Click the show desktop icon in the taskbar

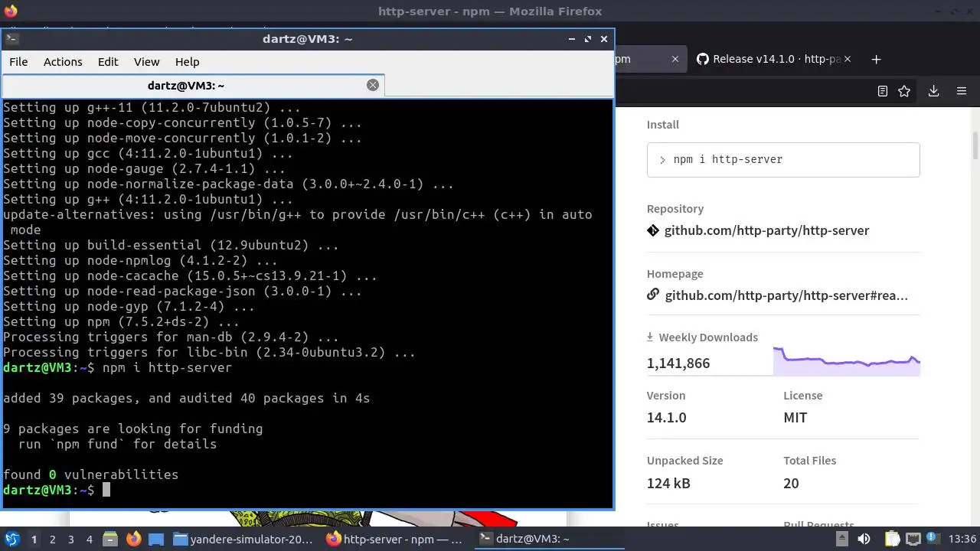(156, 539)
